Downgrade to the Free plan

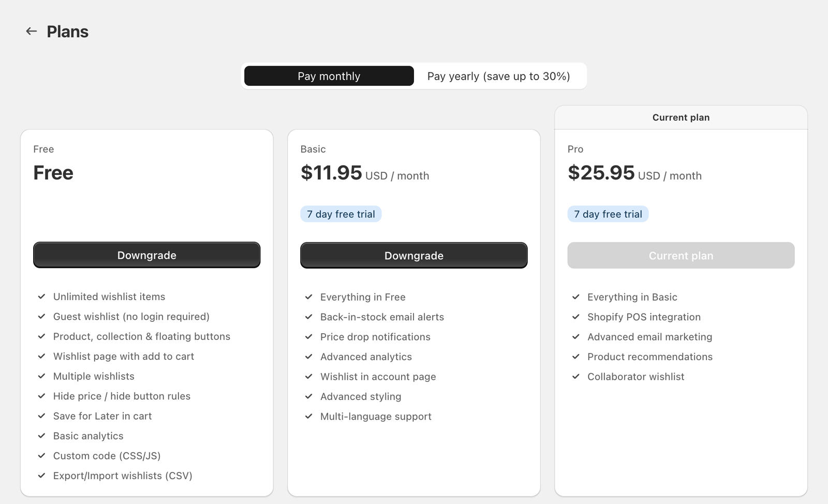point(147,255)
